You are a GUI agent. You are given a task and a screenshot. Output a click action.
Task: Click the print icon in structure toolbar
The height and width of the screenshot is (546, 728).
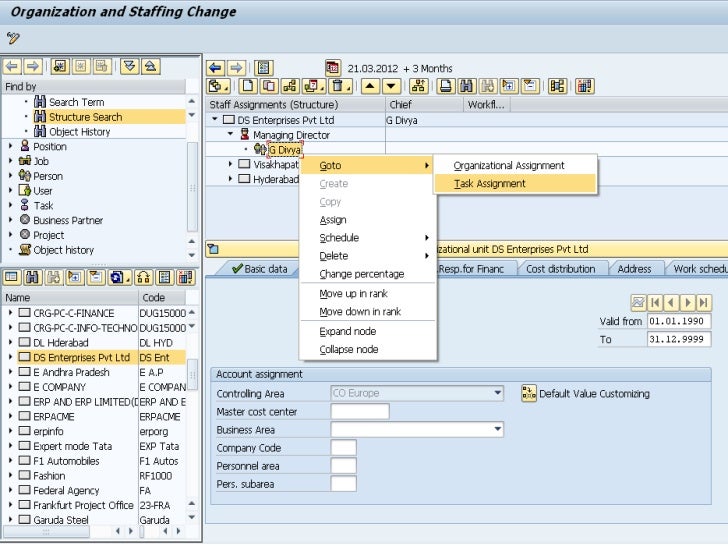pyautogui.click(x=446, y=87)
